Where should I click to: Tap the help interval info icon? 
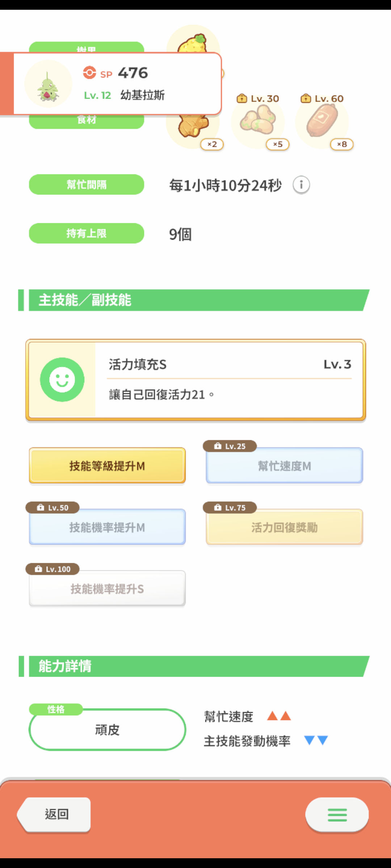[301, 185]
